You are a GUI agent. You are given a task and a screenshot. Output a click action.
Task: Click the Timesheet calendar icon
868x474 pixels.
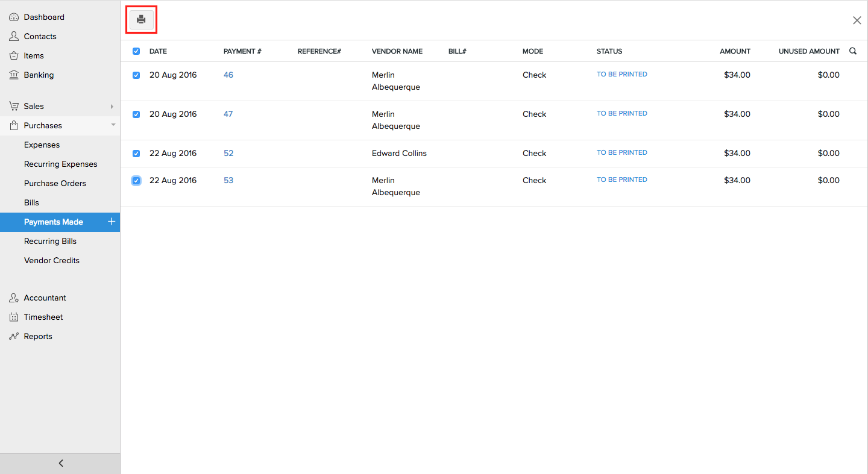(13, 317)
